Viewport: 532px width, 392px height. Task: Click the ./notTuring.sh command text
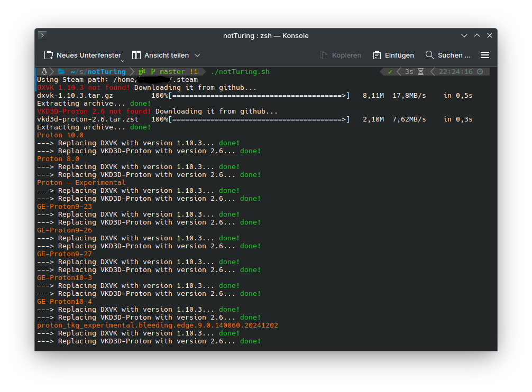[240, 71]
